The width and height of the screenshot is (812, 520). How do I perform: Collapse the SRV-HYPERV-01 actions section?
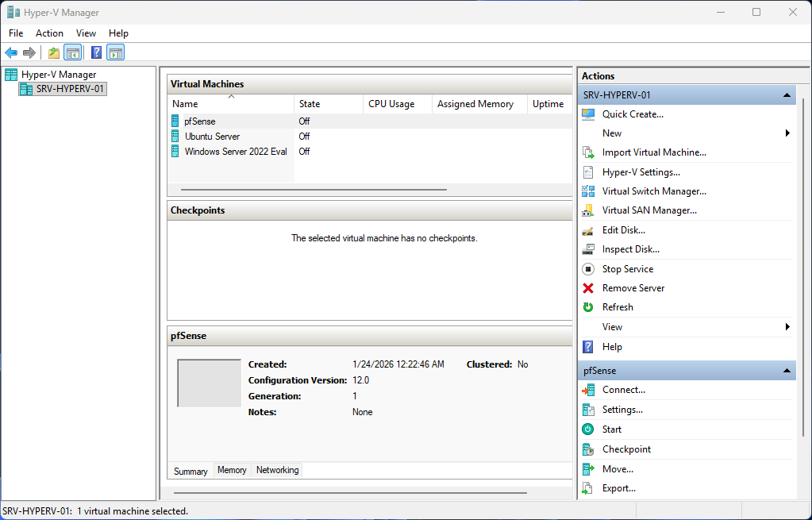click(x=787, y=95)
